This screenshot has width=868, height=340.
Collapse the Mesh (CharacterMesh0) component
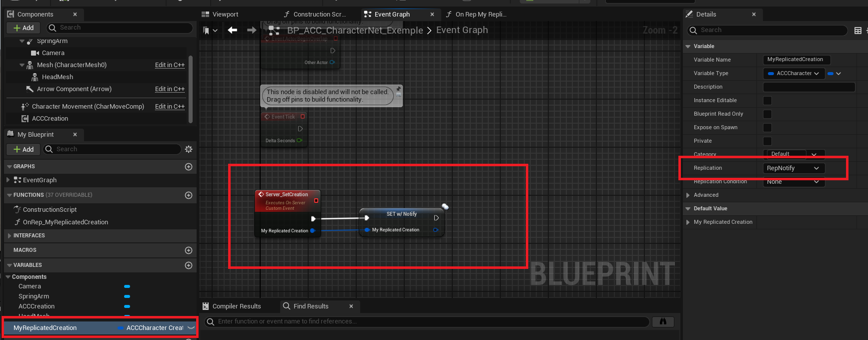click(x=22, y=65)
